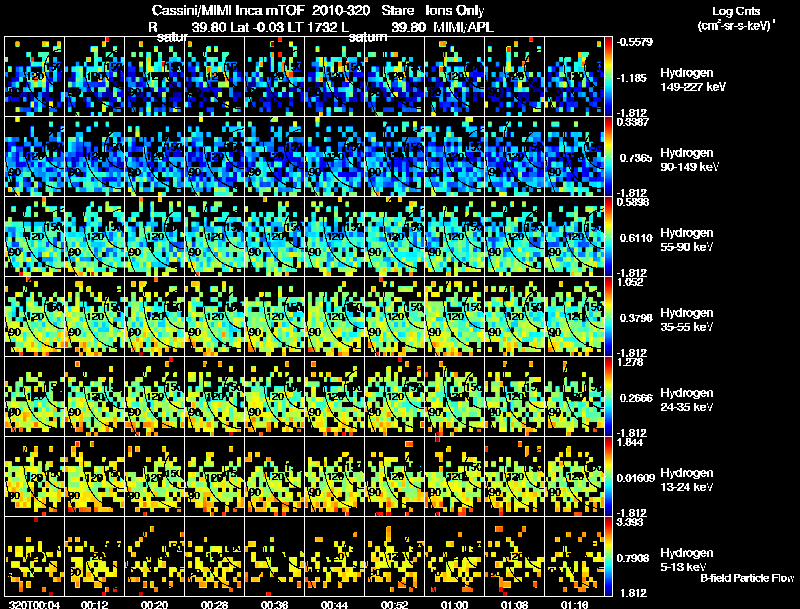Click the '320T00:04' time label
The width and height of the screenshot is (800, 609).
[35, 604]
